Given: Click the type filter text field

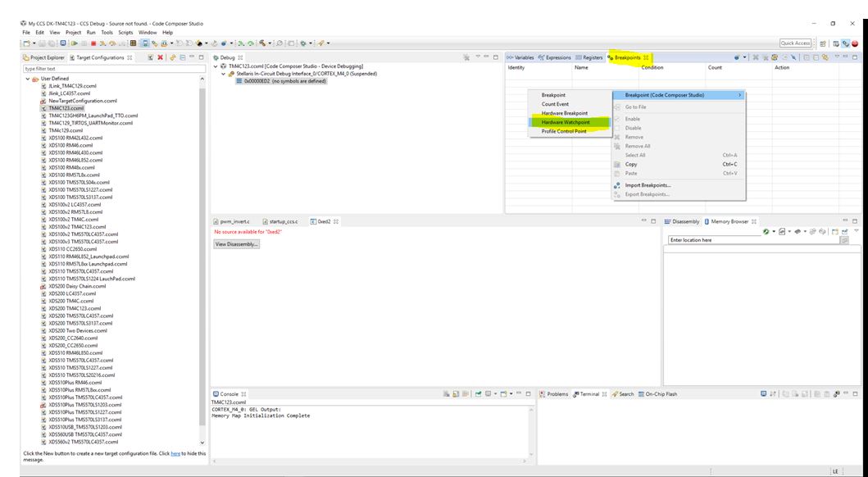Looking at the screenshot, I should point(114,69).
